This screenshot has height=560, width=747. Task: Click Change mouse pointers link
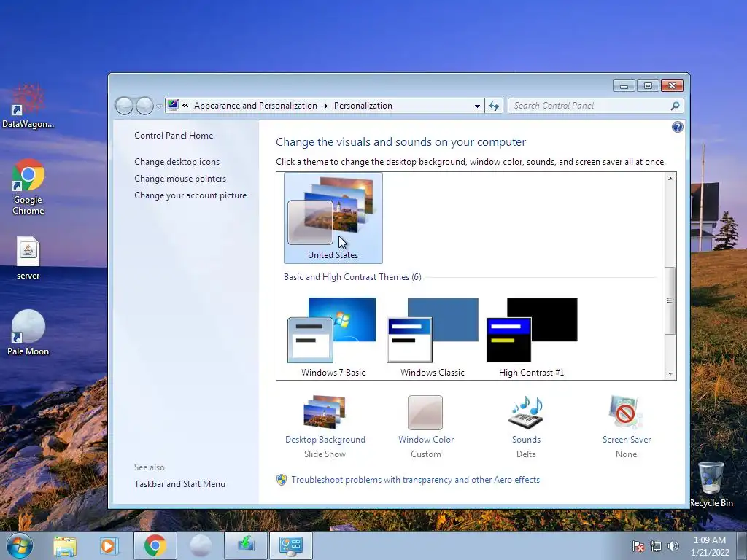[x=180, y=178]
